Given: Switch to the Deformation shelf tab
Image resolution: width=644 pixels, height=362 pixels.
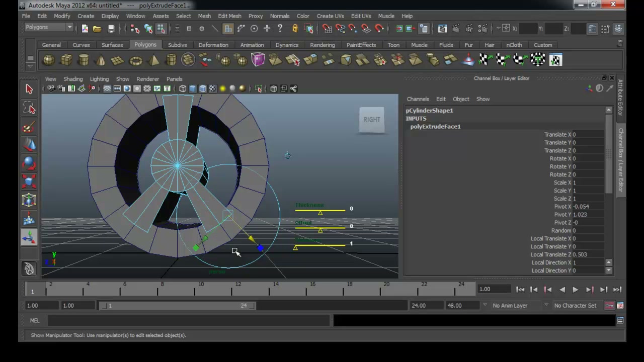Looking at the screenshot, I should pos(213,45).
